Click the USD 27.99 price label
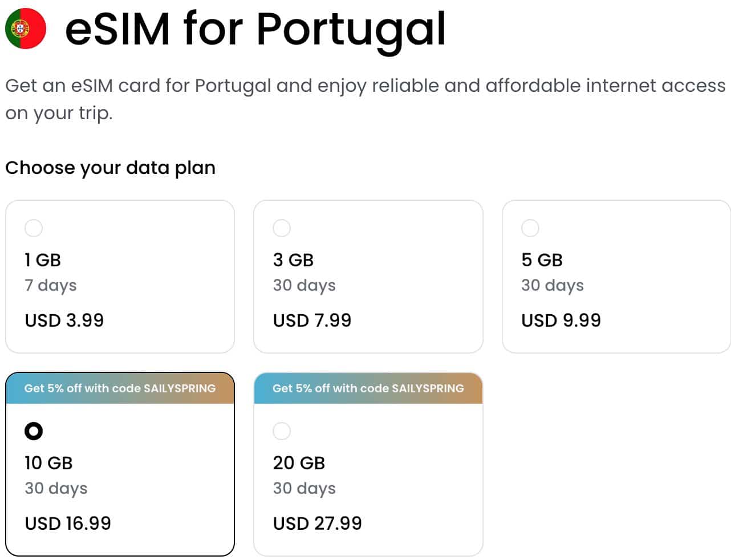This screenshot has height=560, width=731. click(x=317, y=524)
